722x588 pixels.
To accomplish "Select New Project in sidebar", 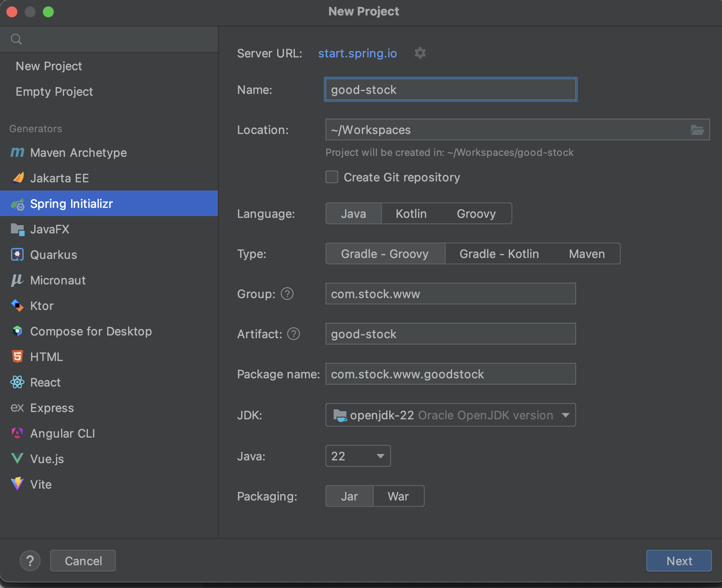I will coord(49,66).
